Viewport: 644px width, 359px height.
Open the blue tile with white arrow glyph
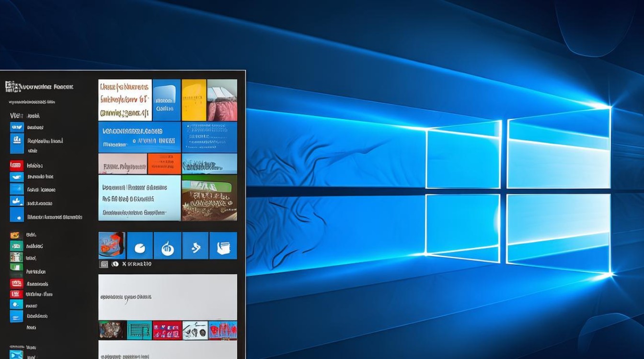click(195, 246)
